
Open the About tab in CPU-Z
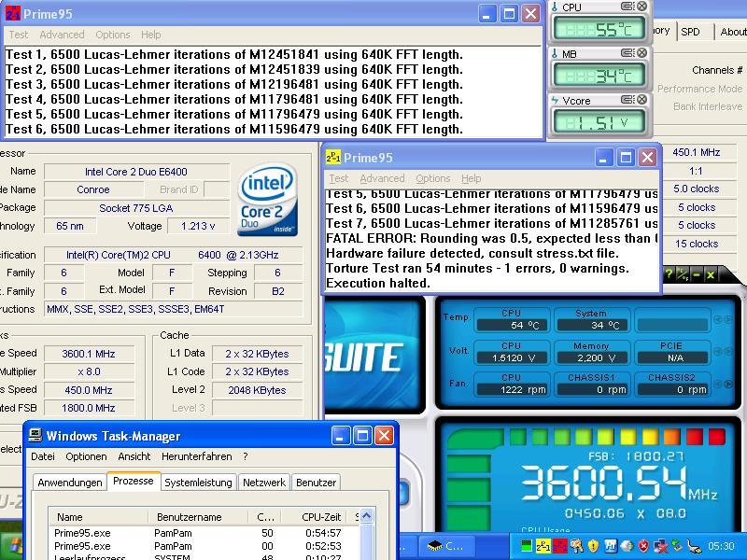pyautogui.click(x=732, y=32)
